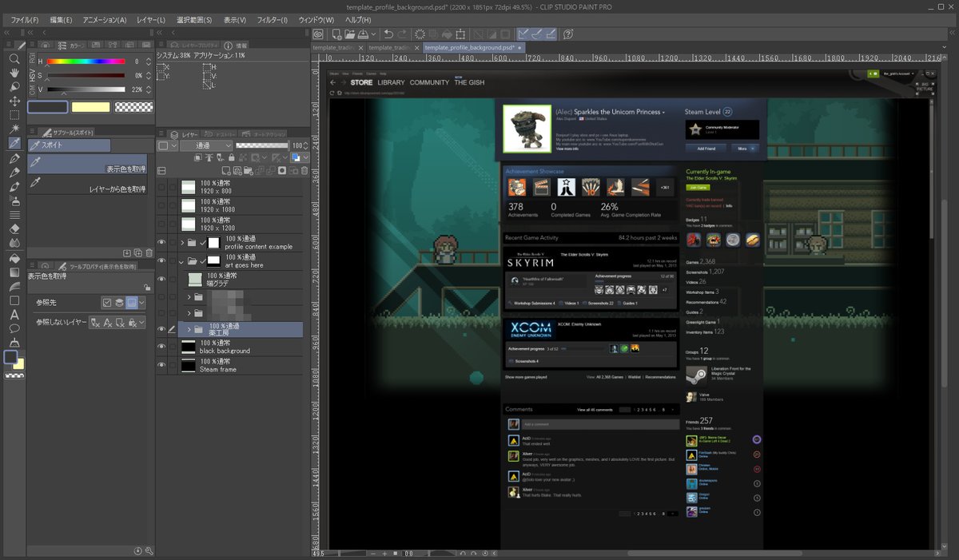The width and height of the screenshot is (959, 560).
Task: Select the Eyedropper tool in the toolbar
Action: coord(14,143)
